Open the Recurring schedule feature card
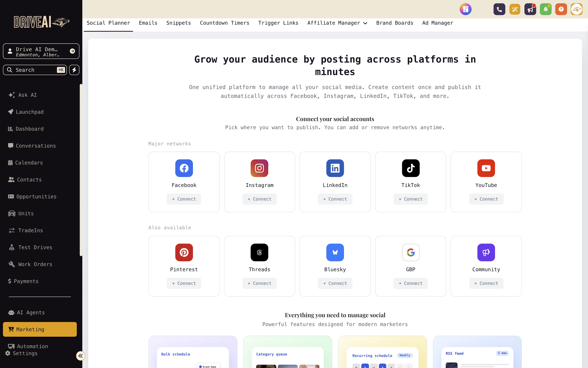This screenshot has width=588, height=368. tap(382, 352)
